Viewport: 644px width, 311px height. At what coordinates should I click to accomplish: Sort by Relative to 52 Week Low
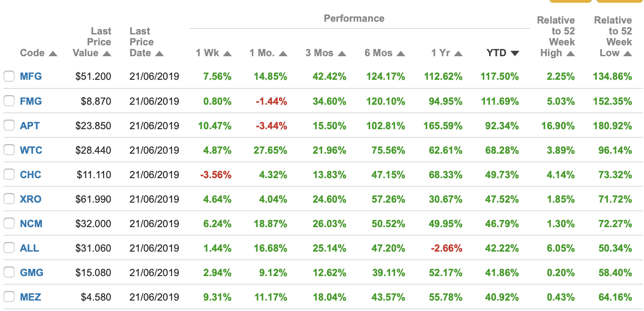[627, 53]
